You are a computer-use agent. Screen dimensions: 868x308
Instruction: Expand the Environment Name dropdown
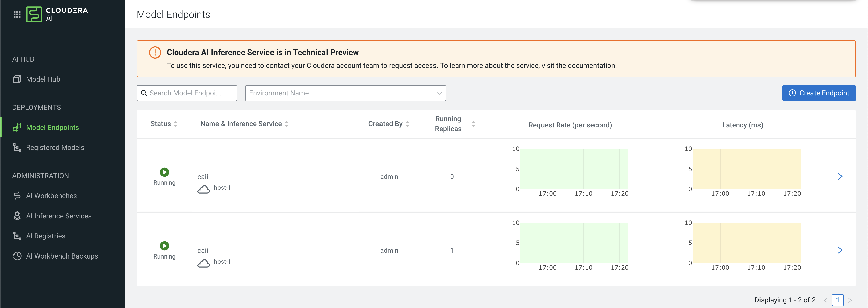(345, 93)
